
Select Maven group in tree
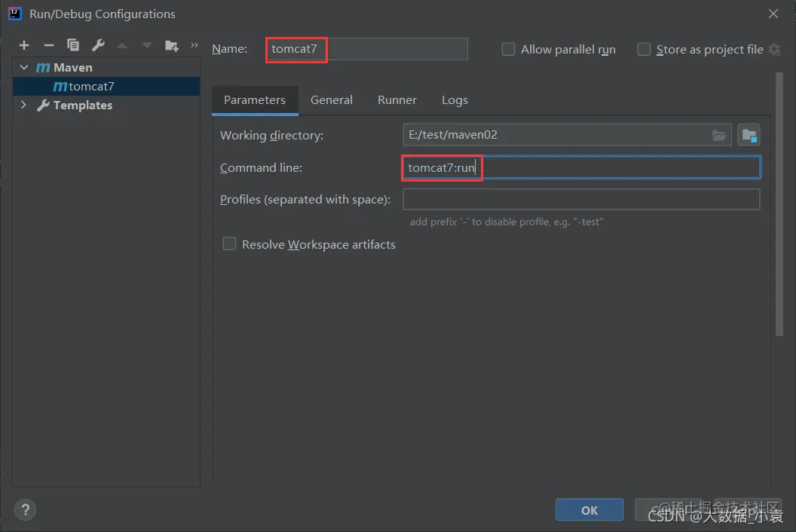65,68
